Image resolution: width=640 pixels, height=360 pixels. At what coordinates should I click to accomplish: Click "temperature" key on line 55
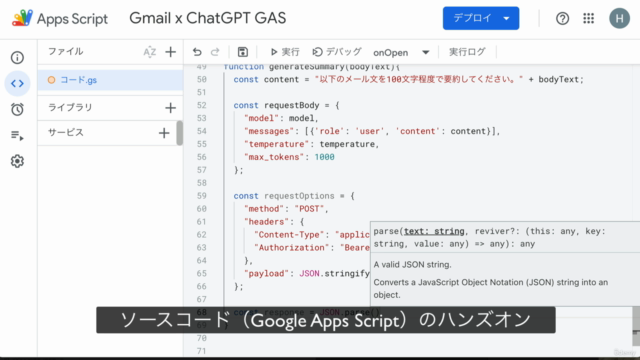coord(276,144)
